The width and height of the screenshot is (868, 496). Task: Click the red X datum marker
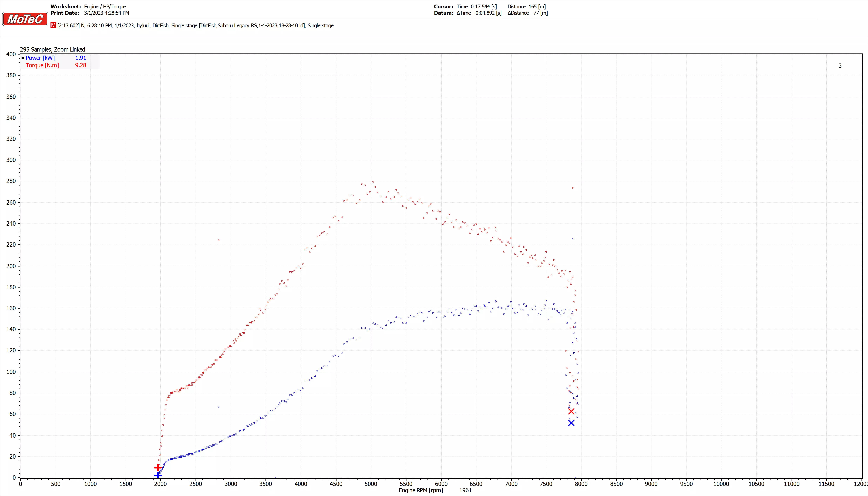pos(571,411)
